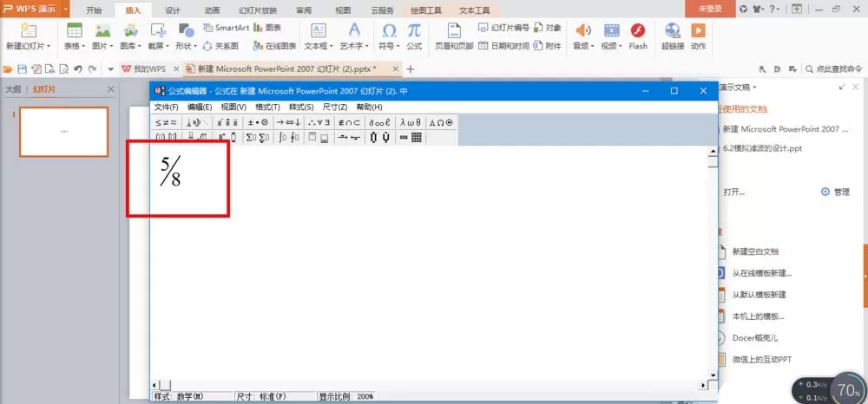Viewport: 868px width, 404px height.
Task: Click the 音频 audio icon
Action: pyautogui.click(x=583, y=31)
